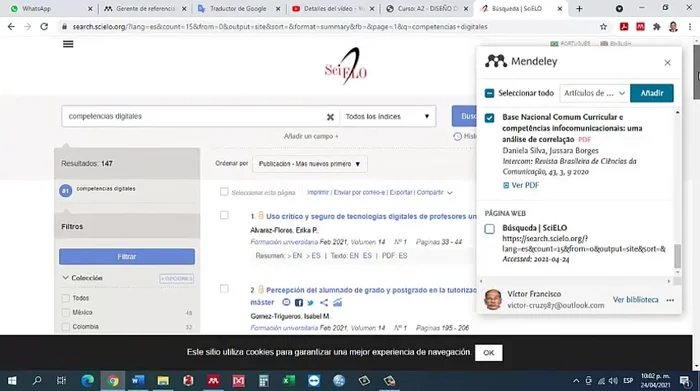Switch to Curso A2 - DISEÑO tab

point(426,8)
